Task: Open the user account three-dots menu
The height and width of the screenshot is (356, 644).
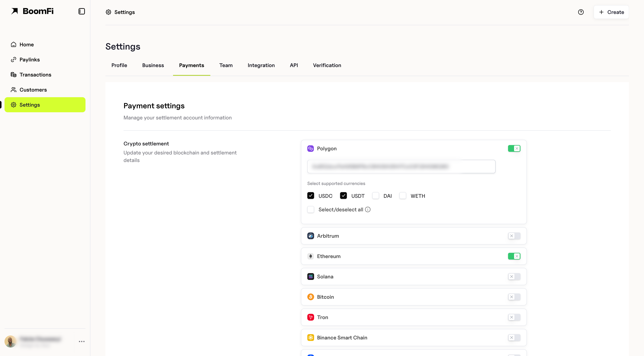Action: 82,341
